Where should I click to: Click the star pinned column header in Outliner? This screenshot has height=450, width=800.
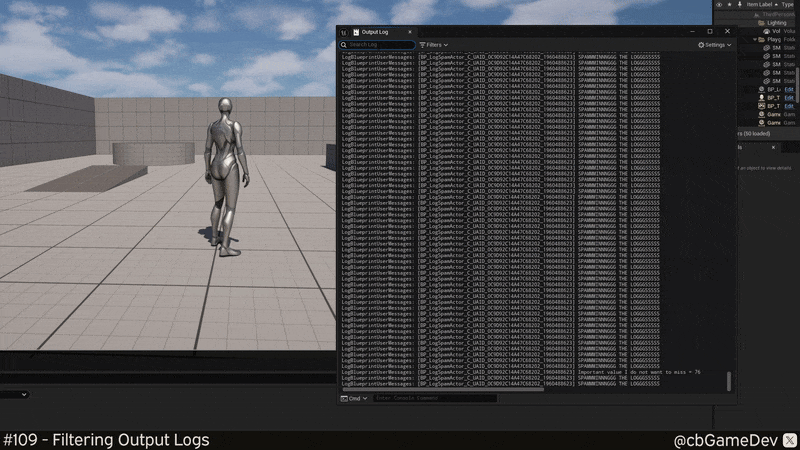click(x=730, y=5)
